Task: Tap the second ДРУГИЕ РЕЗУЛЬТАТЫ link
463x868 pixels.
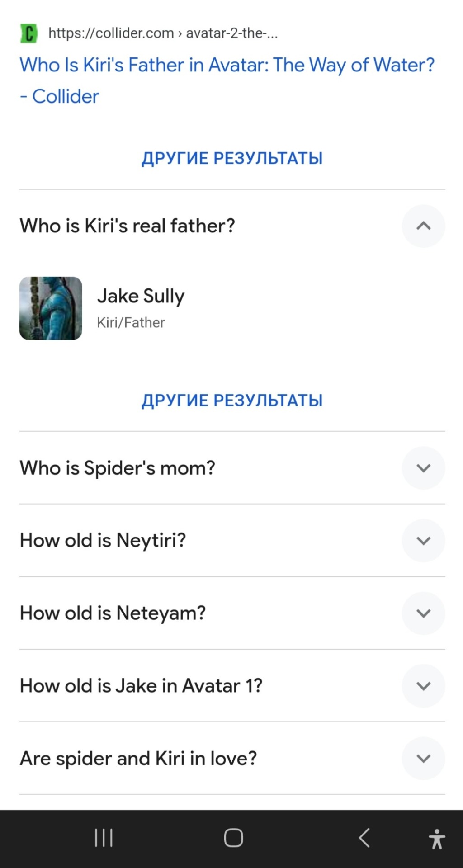Action: (x=232, y=400)
